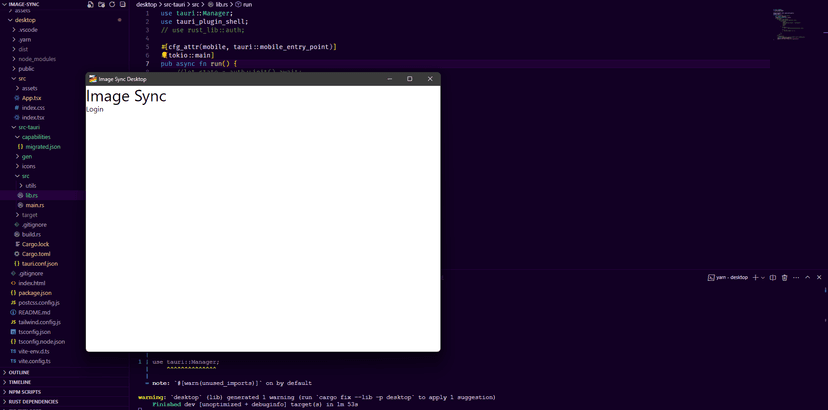Click the Login link in Image Sync
The image size is (828, 410).
click(95, 110)
